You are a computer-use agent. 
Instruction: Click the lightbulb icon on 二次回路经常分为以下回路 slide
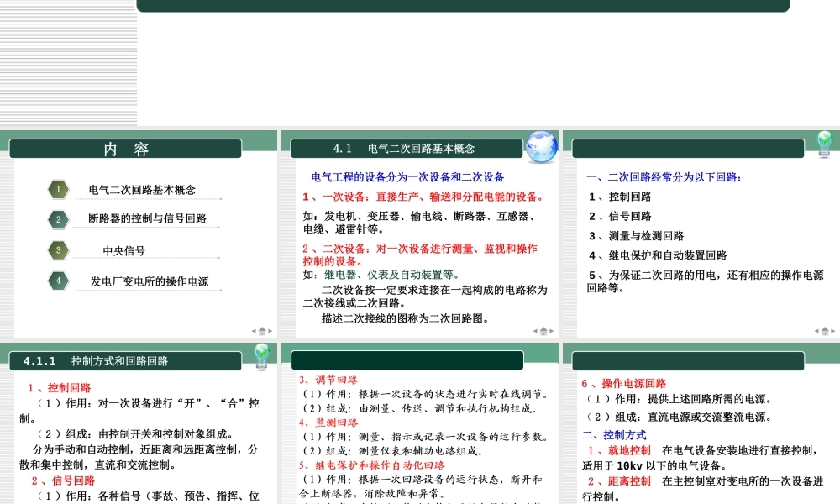pyautogui.click(x=824, y=144)
